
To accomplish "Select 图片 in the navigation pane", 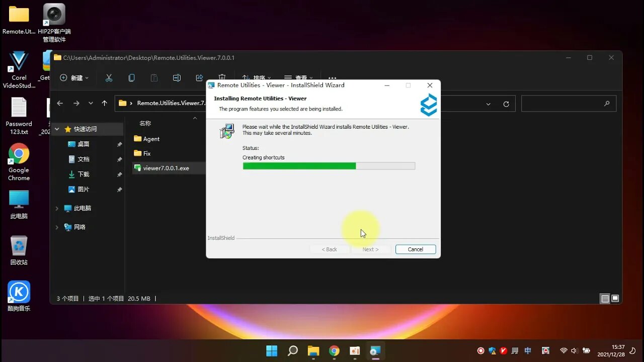I will [84, 189].
